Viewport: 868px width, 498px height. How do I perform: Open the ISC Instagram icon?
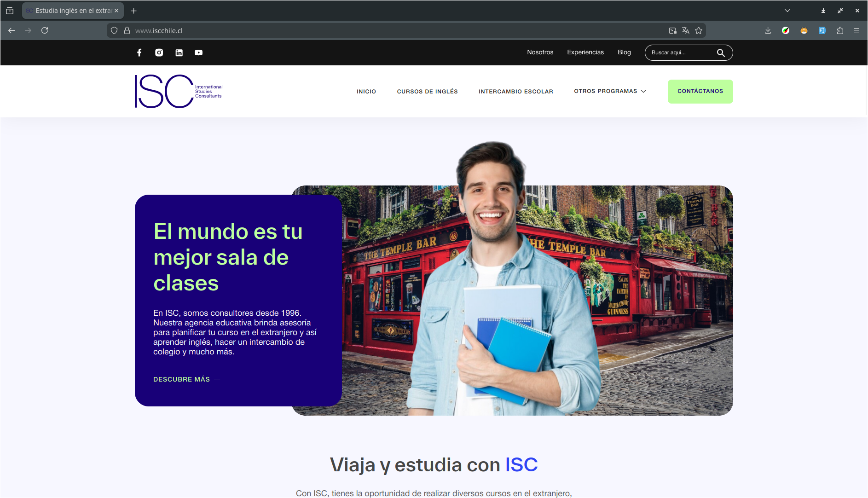(159, 52)
